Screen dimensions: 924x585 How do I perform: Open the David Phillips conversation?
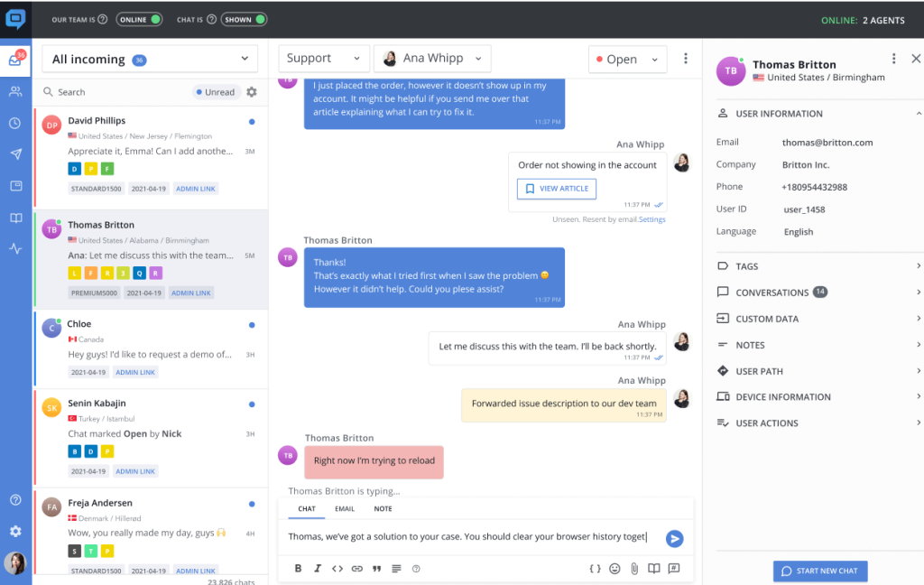point(151,157)
